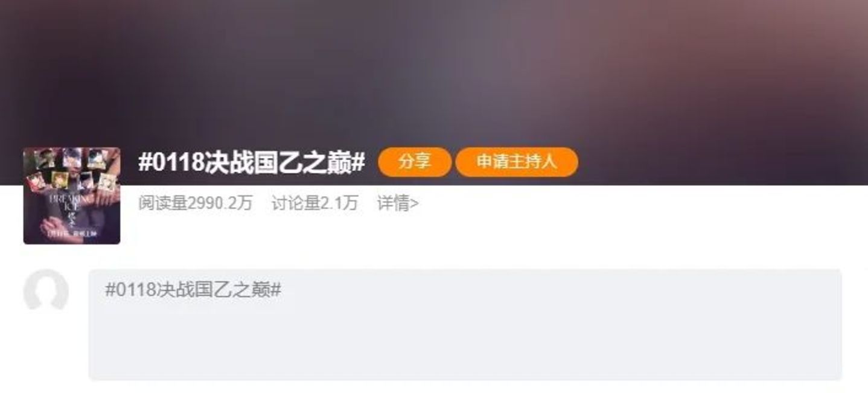The image size is (868, 393).
Task: Click the blurred topic banner background
Action: click(x=434, y=72)
